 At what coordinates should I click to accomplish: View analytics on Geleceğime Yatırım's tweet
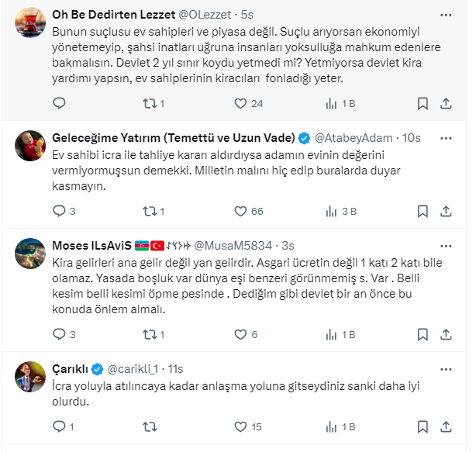[332, 211]
